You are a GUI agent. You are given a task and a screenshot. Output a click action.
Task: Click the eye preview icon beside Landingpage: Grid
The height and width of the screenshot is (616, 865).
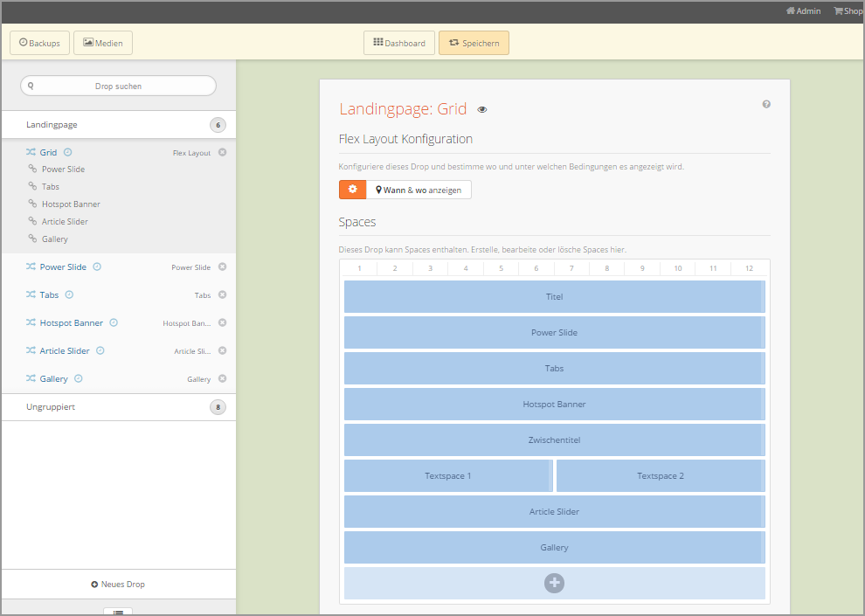click(482, 110)
